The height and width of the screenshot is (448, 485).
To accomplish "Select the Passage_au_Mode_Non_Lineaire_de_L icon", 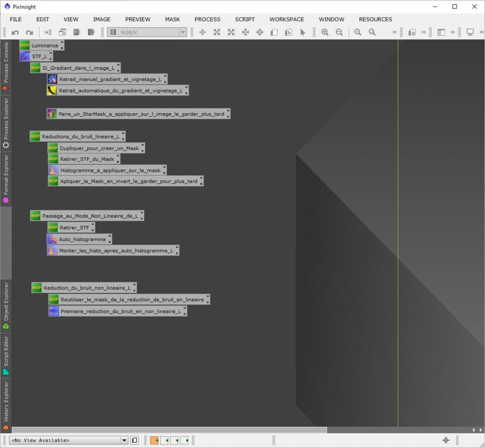I will click(x=87, y=216).
